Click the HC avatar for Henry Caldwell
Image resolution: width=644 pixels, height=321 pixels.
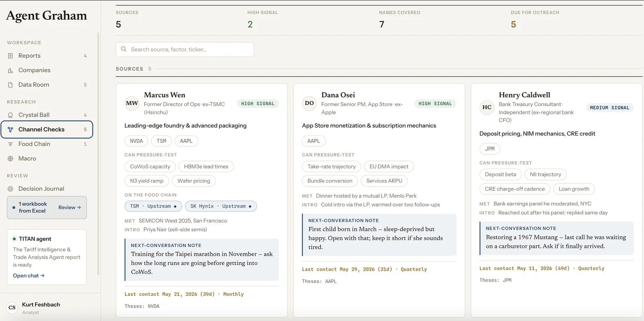[487, 107]
